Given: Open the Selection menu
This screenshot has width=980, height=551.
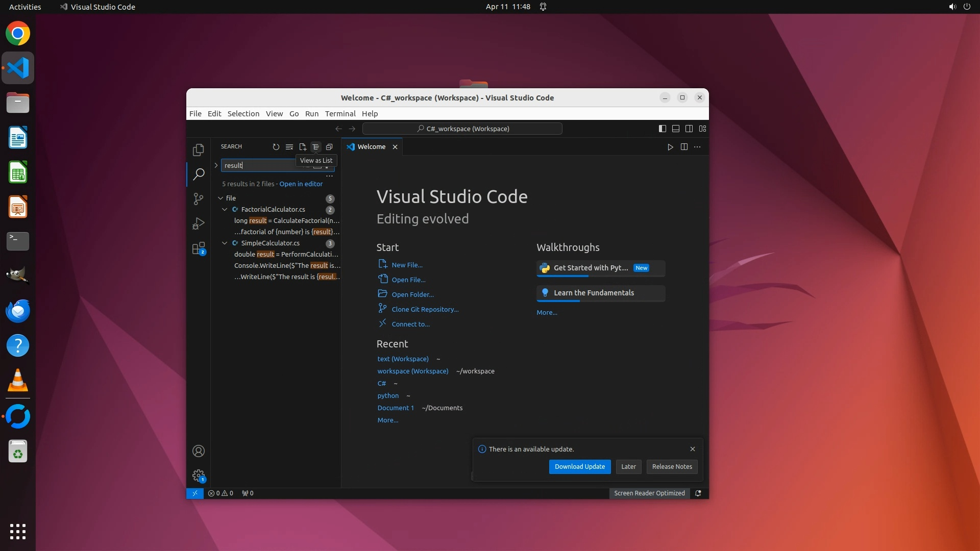Looking at the screenshot, I should [x=243, y=114].
